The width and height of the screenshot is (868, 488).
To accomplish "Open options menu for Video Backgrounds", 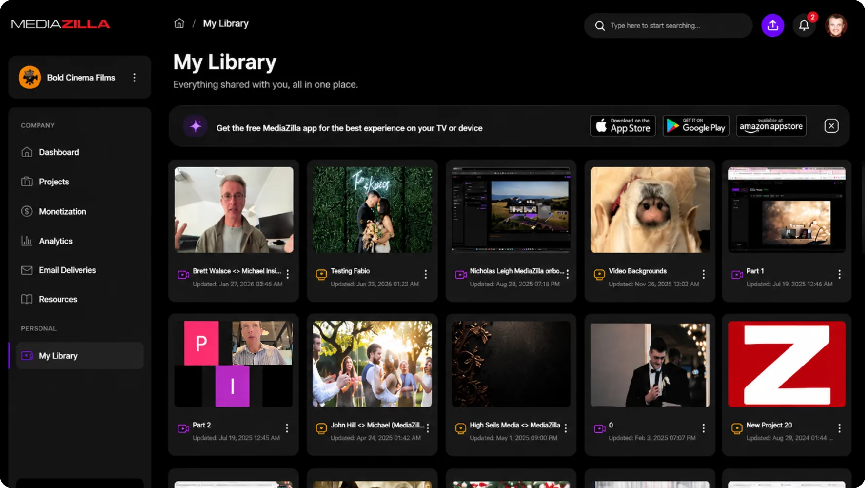I will [704, 274].
